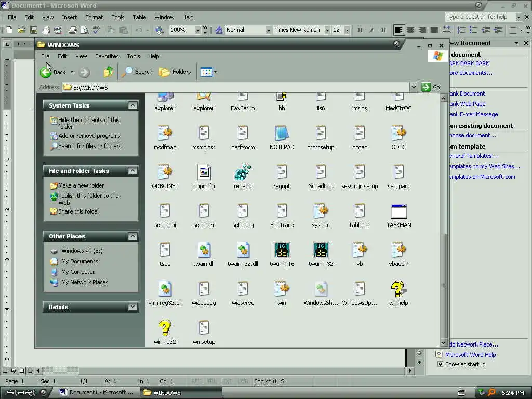Open the Views button dropdown in Explorer
The height and width of the screenshot is (399, 532).
(216, 72)
